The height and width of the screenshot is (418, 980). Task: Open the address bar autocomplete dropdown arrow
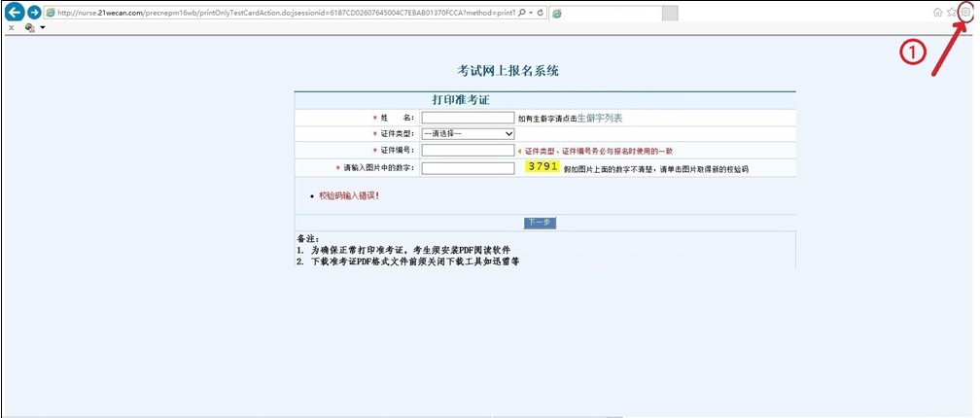pyautogui.click(x=530, y=13)
